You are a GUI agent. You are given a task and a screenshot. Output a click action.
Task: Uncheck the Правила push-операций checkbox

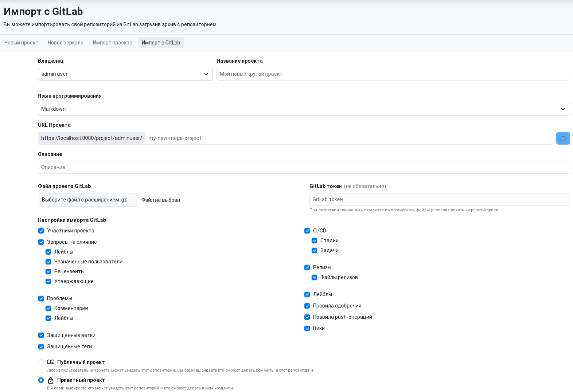[x=307, y=317]
